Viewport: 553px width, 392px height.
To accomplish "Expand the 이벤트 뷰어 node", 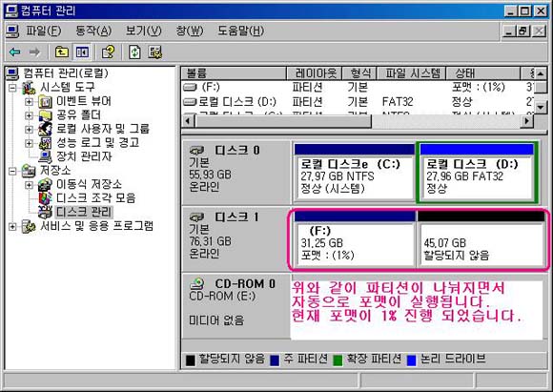I will pos(29,102).
